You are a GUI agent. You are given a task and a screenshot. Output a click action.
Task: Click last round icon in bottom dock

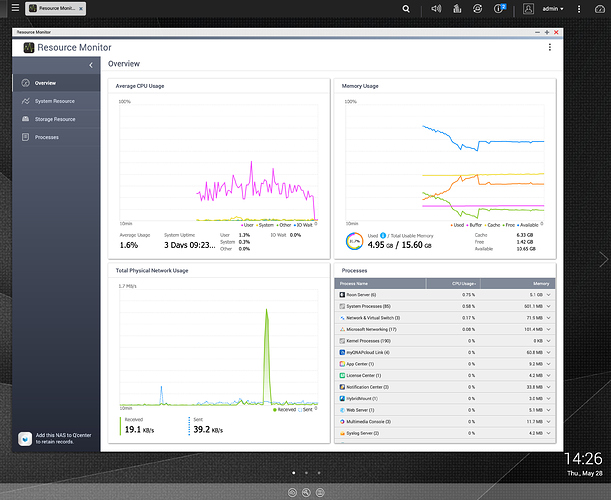tap(320, 493)
